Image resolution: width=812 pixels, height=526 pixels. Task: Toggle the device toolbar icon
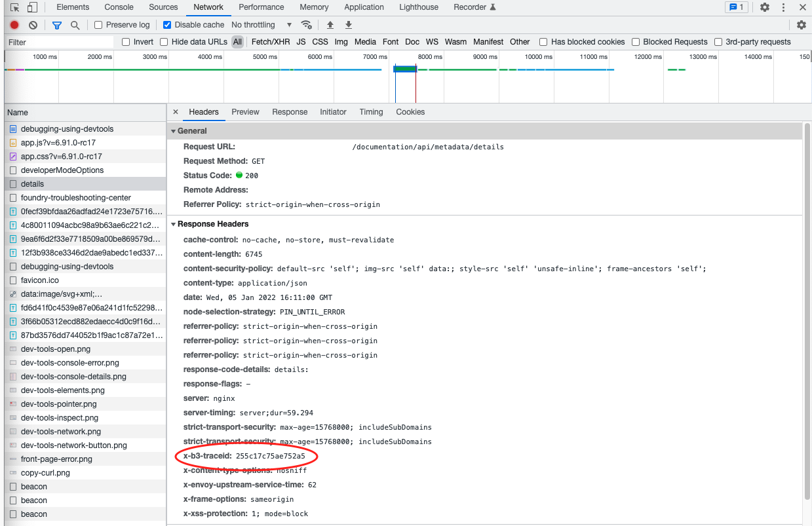pos(32,7)
